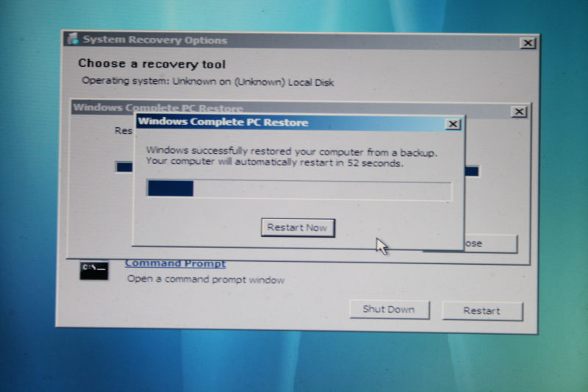Click the black Command Prompt icon

tap(94, 269)
